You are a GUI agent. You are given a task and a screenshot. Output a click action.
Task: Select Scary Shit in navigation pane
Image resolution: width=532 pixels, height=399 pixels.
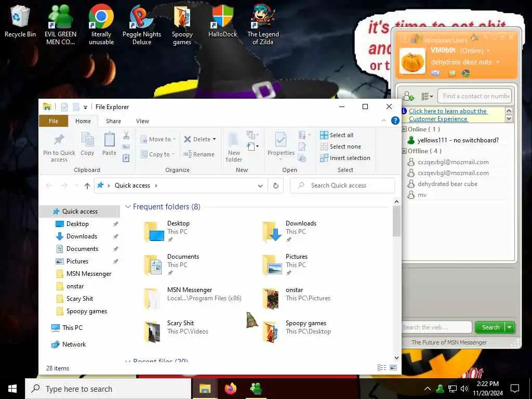(79, 299)
